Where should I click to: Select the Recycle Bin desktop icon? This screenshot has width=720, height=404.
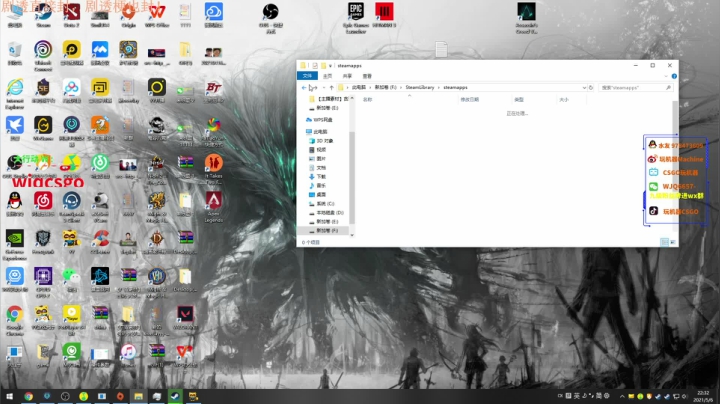(x=15, y=53)
